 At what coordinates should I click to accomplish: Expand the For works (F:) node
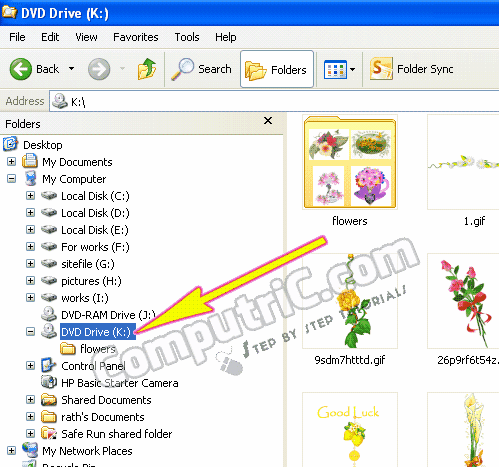[30, 247]
